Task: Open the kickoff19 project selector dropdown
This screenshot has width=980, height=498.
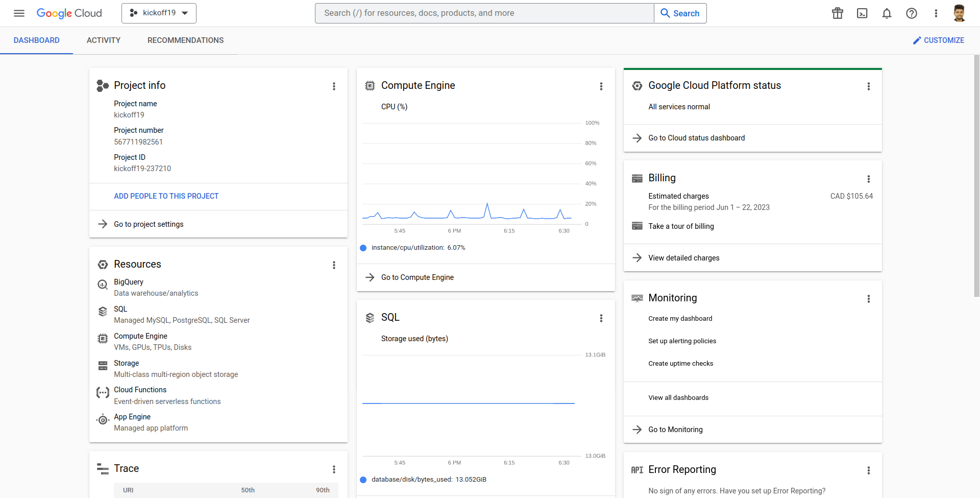Action: [x=159, y=13]
